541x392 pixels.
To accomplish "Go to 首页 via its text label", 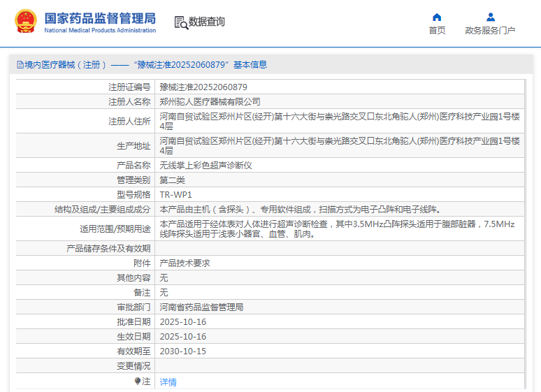I will point(437,31).
